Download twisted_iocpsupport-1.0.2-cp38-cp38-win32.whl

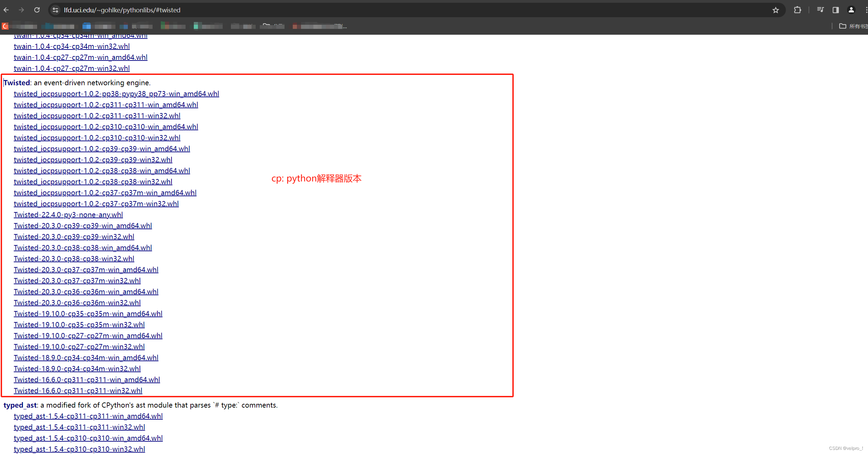[x=93, y=181]
